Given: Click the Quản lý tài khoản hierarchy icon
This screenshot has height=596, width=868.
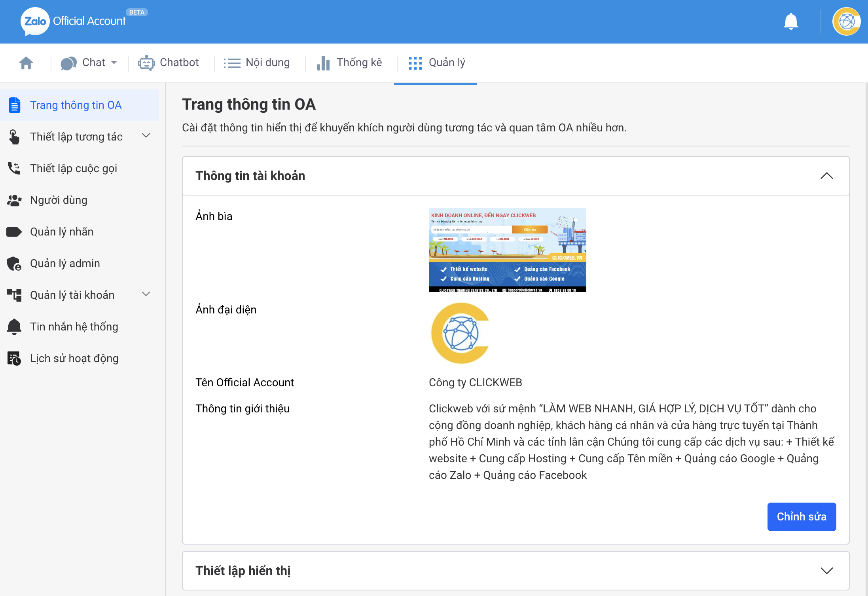Looking at the screenshot, I should click(x=14, y=295).
